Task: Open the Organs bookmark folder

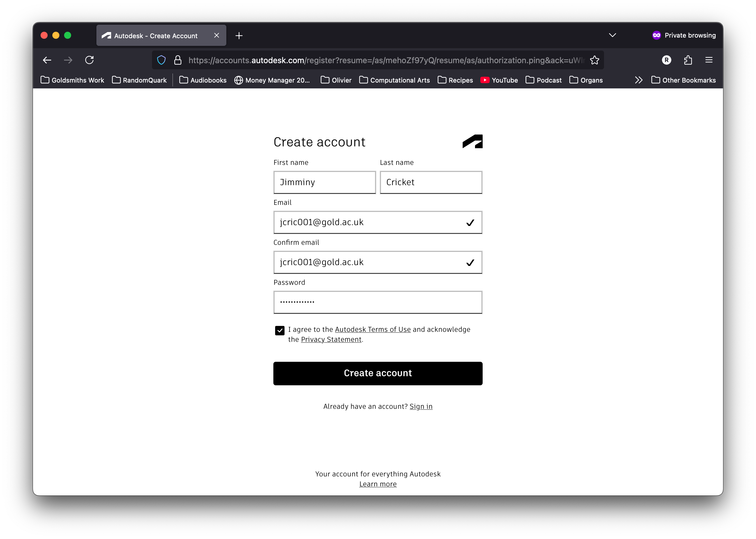Action: point(586,80)
